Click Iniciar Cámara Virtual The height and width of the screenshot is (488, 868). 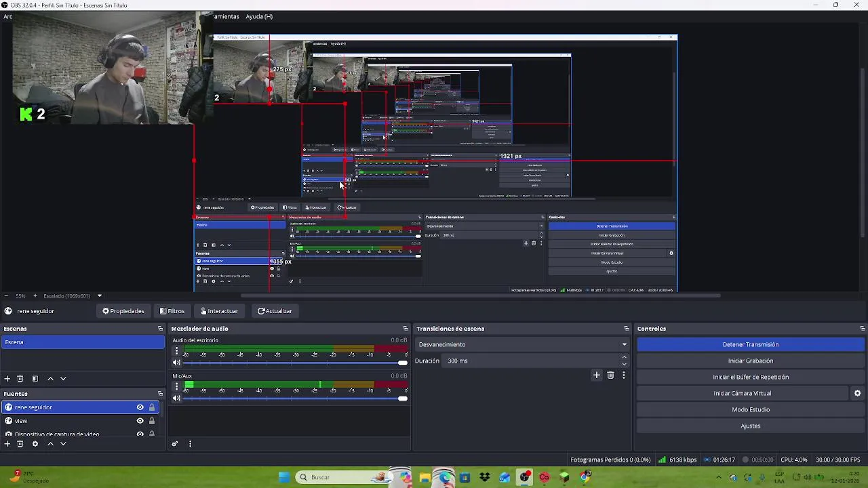pyautogui.click(x=742, y=393)
